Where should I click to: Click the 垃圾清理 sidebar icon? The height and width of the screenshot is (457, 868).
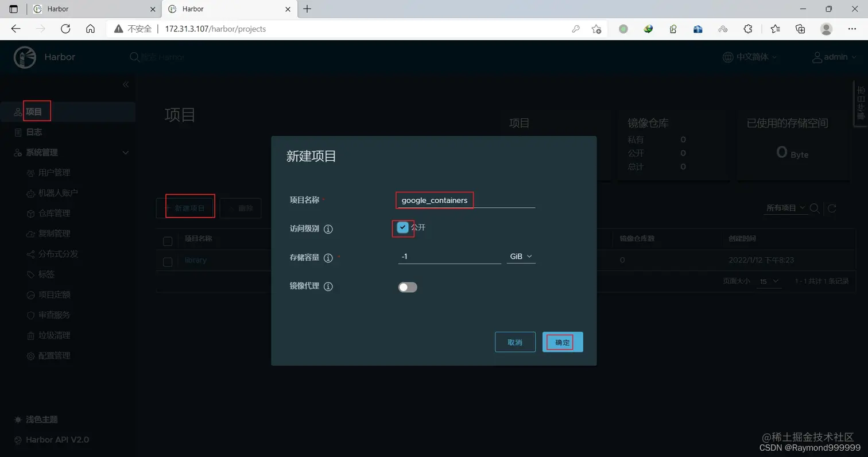(x=30, y=335)
